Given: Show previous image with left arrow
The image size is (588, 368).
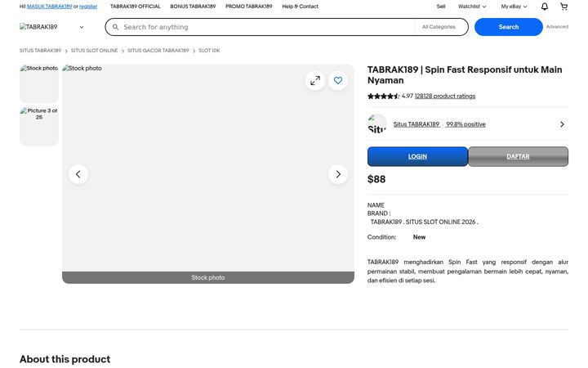Looking at the screenshot, I should coord(78,174).
